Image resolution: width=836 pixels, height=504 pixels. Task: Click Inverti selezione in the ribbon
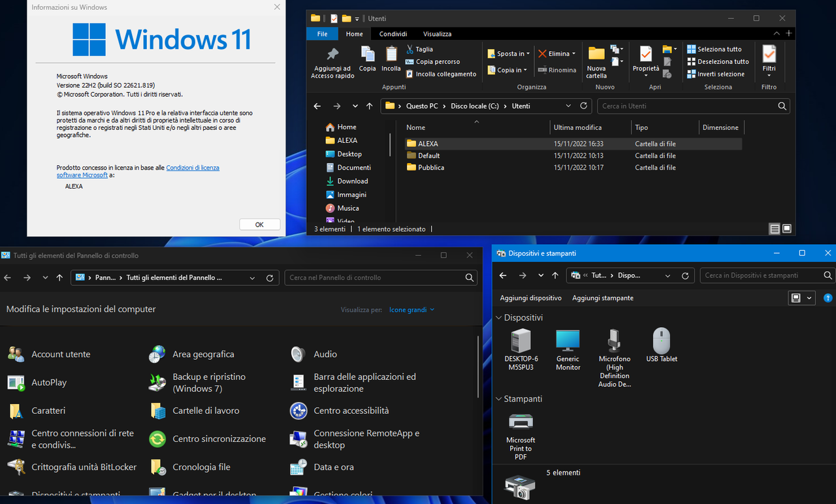coord(716,74)
